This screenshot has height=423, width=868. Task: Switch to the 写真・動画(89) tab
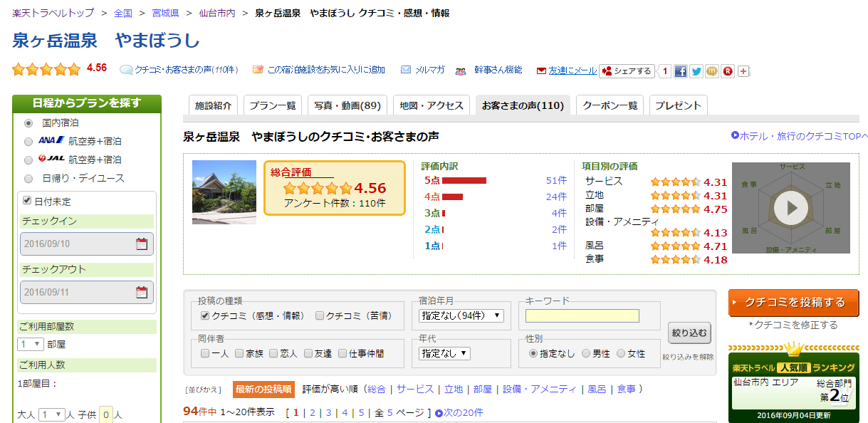[x=347, y=105]
